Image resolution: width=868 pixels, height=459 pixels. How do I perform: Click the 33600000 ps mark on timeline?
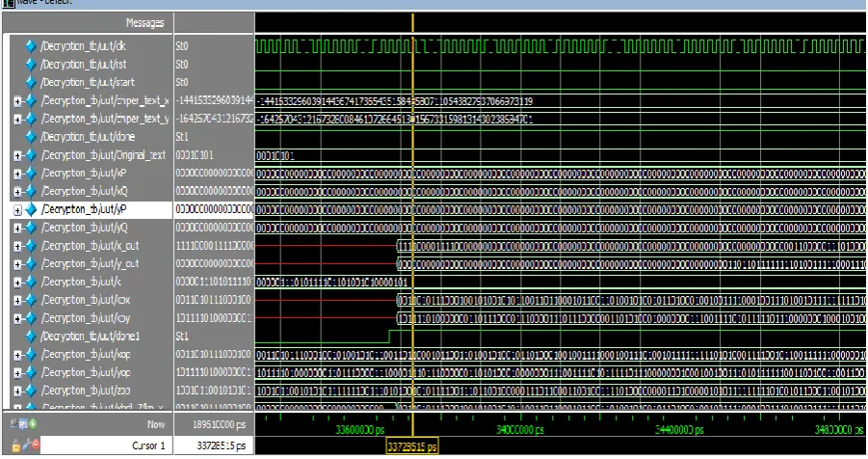tap(360, 430)
